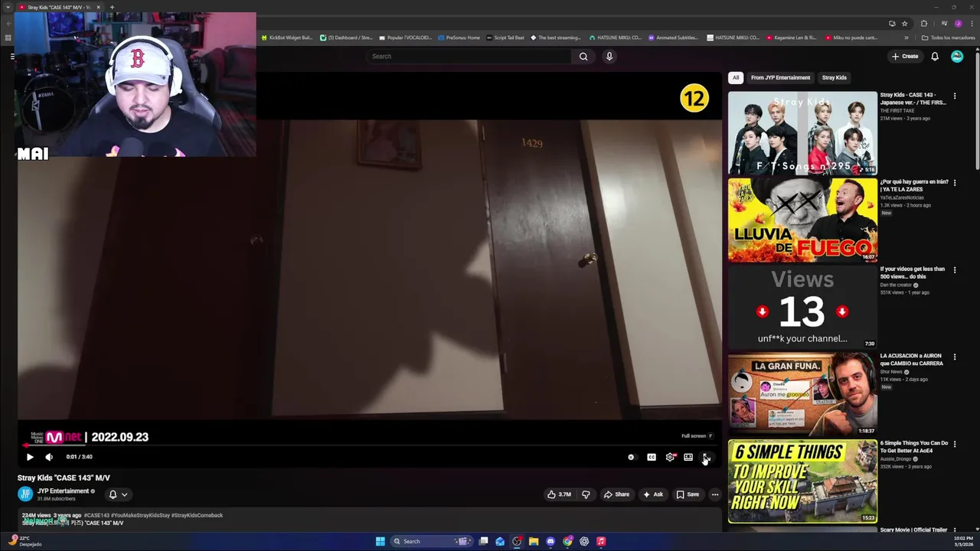
Task: Expand the subscription notification bell dropdown
Action: pyautogui.click(x=118, y=494)
